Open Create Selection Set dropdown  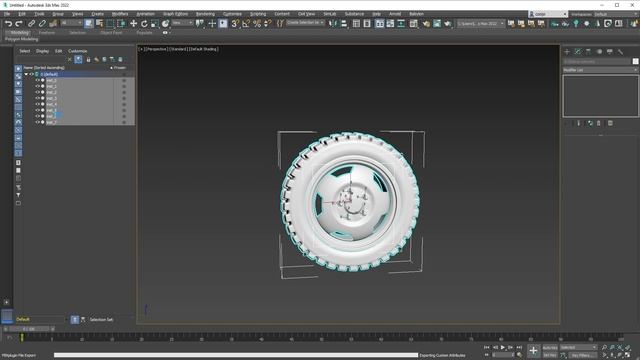pyautogui.click(x=305, y=23)
